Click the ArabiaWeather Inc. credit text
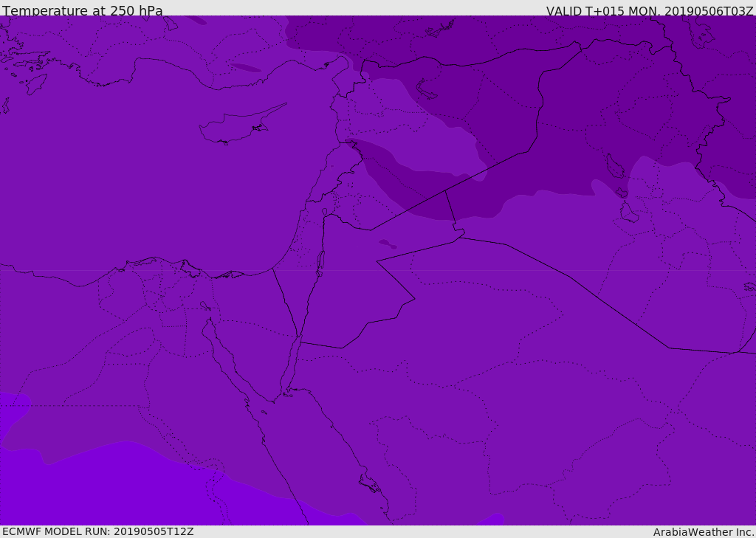This screenshot has width=756, height=538. 704,532
